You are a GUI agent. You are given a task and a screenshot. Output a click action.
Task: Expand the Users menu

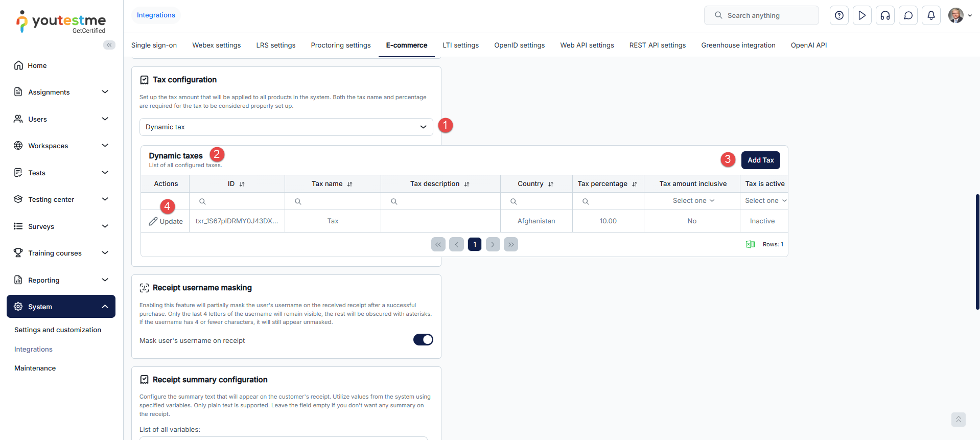click(x=61, y=119)
